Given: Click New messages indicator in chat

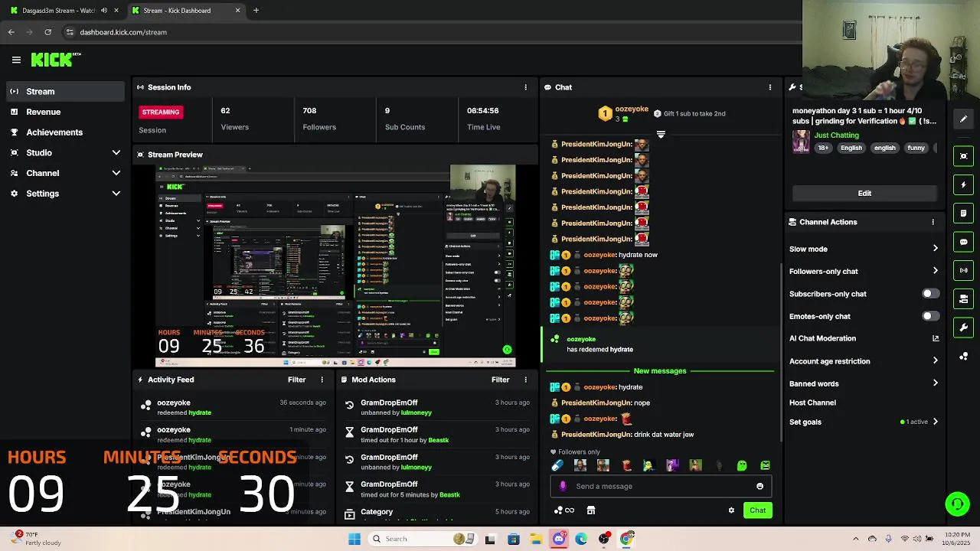Looking at the screenshot, I should point(660,371).
